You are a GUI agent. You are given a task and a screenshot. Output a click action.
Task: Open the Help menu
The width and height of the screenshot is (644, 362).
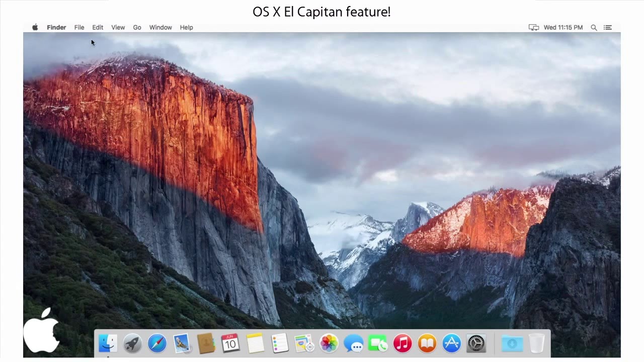pos(186,28)
